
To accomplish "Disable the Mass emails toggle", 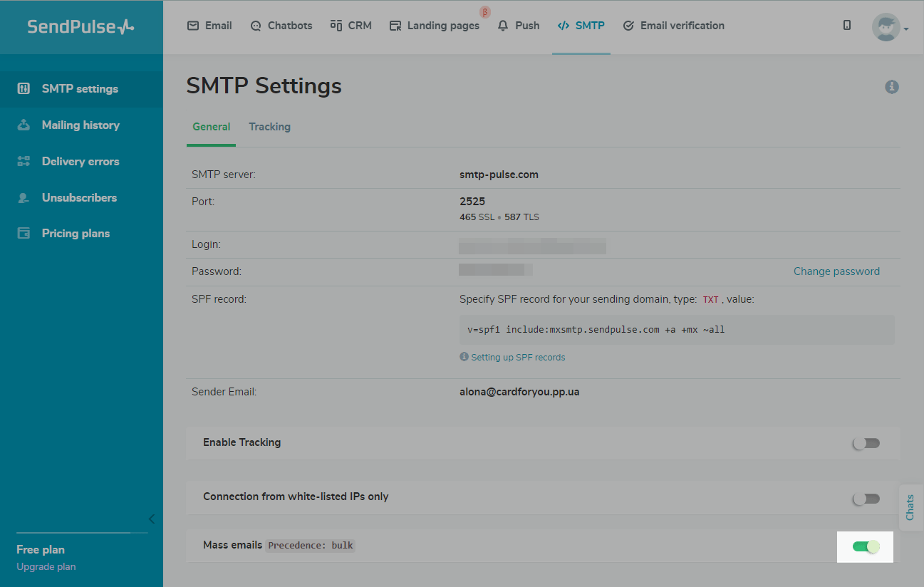I will pyautogui.click(x=866, y=546).
